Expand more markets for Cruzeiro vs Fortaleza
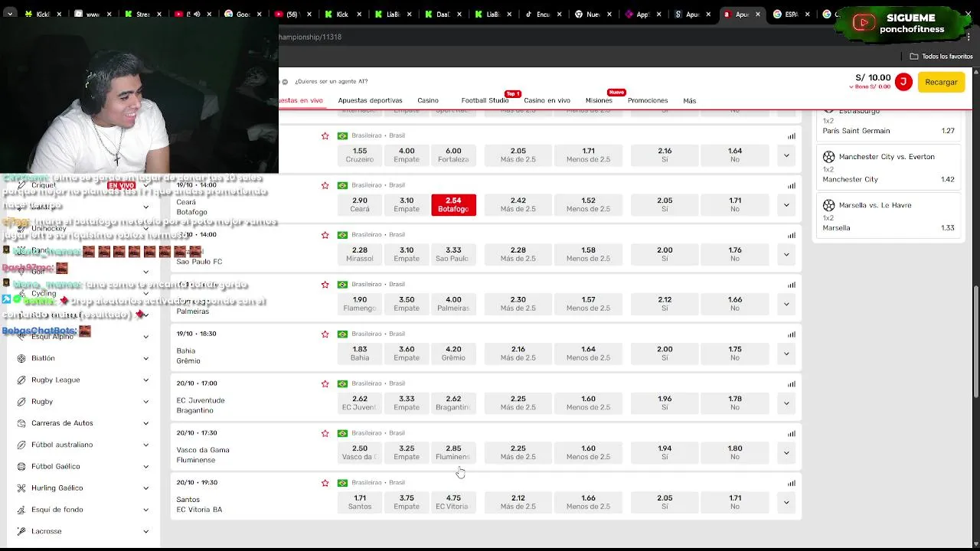 (786, 155)
